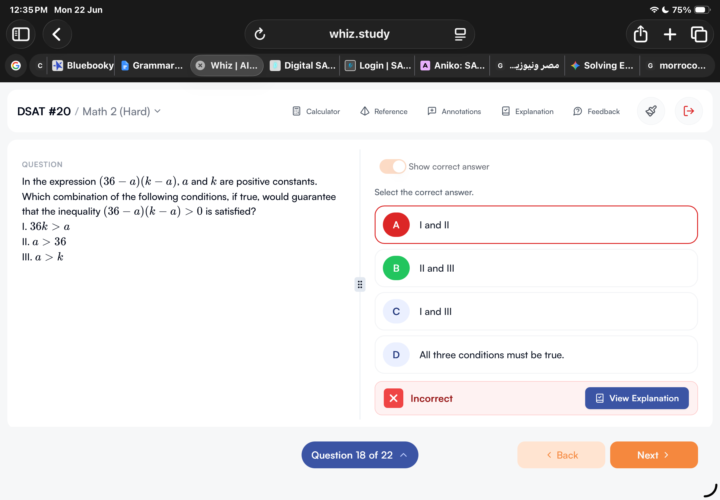Select answer A: I and II
The width and height of the screenshot is (720, 500).
[536, 225]
